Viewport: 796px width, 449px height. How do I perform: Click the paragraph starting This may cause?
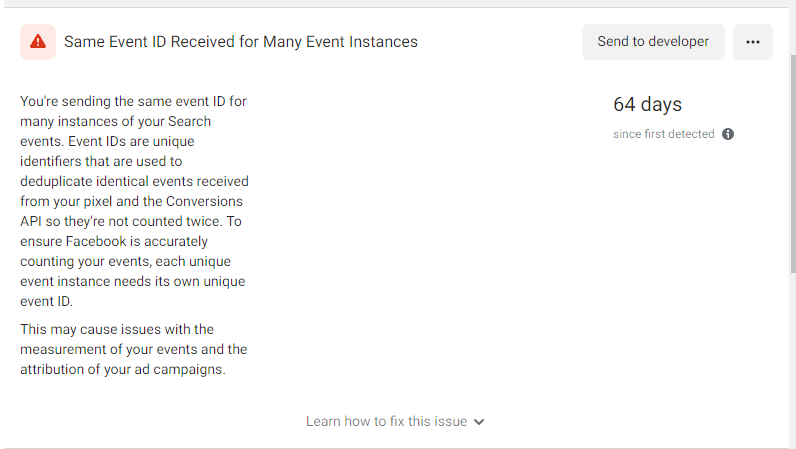[134, 349]
